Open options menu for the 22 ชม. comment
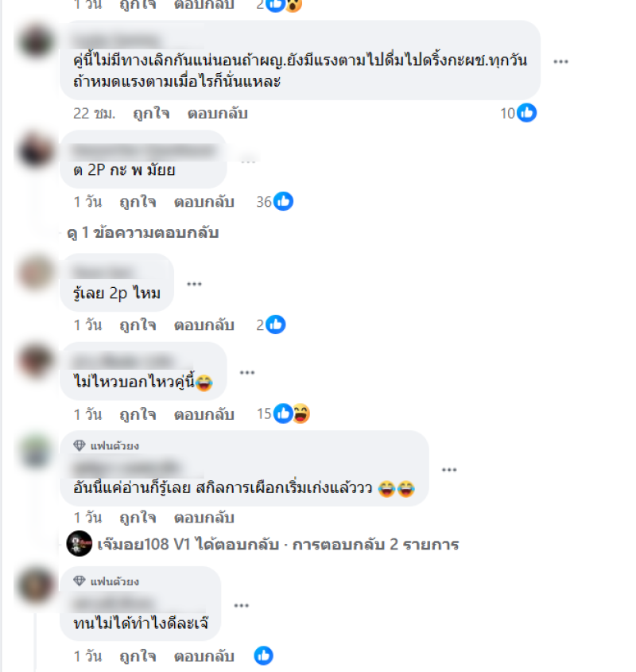This screenshot has height=672, width=636. [560, 62]
